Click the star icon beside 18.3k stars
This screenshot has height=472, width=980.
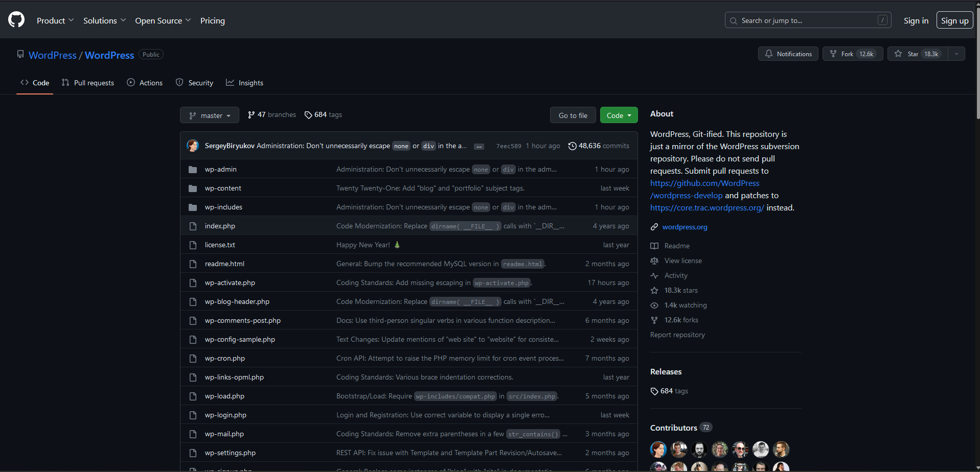coord(654,290)
